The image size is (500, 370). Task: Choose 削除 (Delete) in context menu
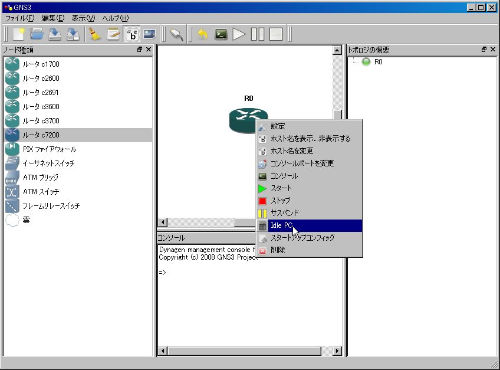click(309, 250)
